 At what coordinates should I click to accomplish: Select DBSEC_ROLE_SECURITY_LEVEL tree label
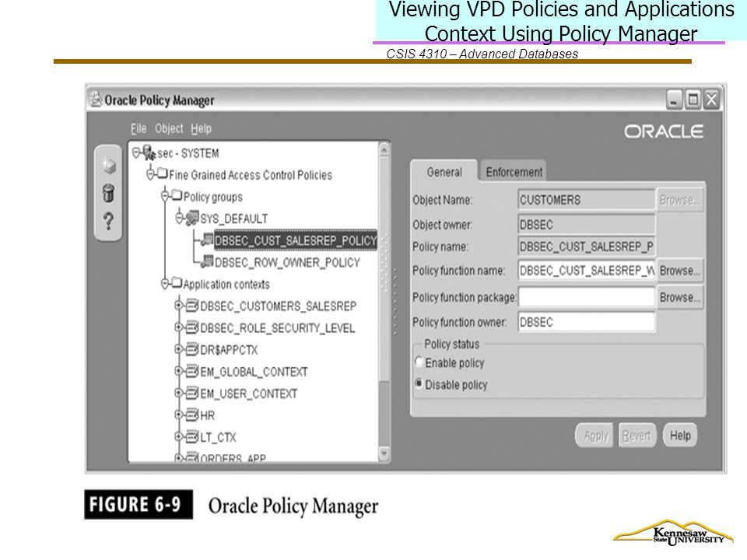(277, 327)
